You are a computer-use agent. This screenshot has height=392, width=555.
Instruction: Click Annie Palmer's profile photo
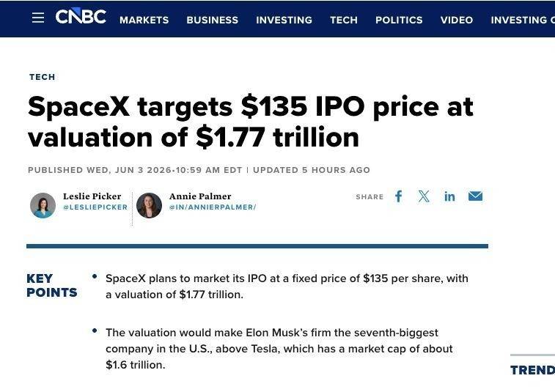pos(149,205)
